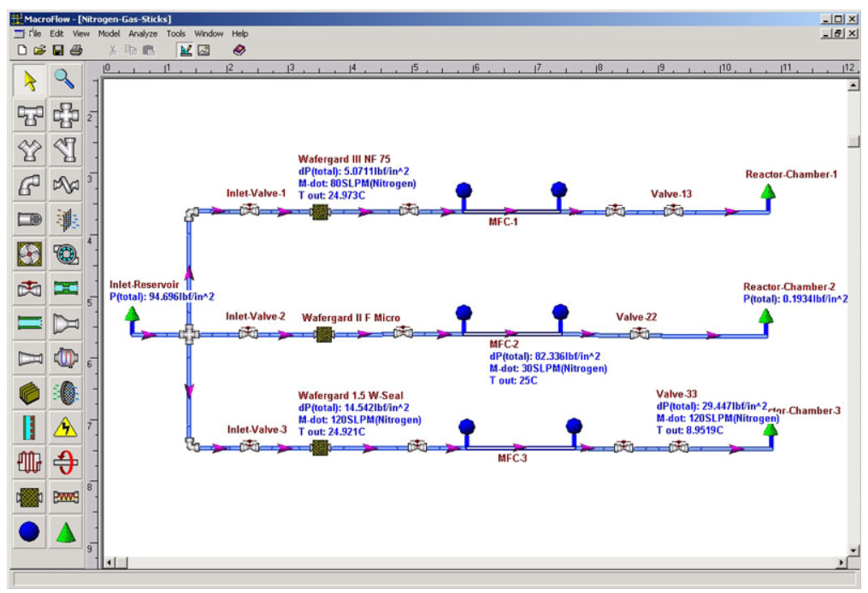Click the vertical scrollbar up arrow
Viewport: 868px width, 593px height.
pyautogui.click(x=853, y=85)
